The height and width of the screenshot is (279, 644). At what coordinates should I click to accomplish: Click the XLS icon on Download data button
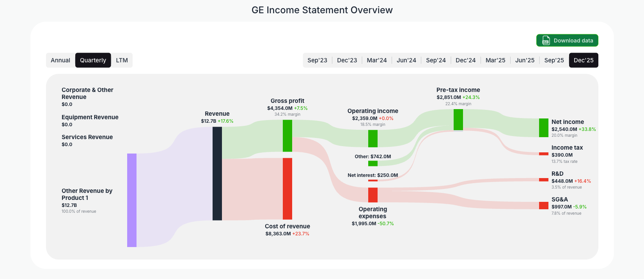coord(545,40)
